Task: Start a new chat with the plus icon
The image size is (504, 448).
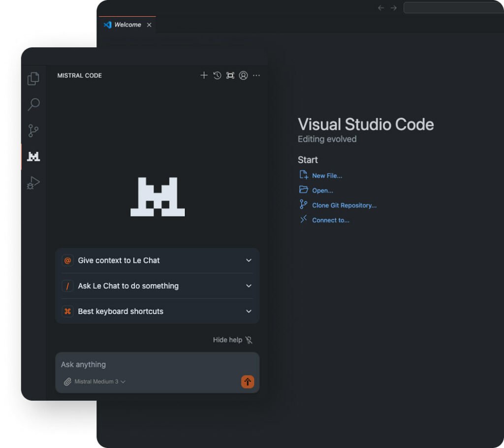Action: click(x=204, y=75)
